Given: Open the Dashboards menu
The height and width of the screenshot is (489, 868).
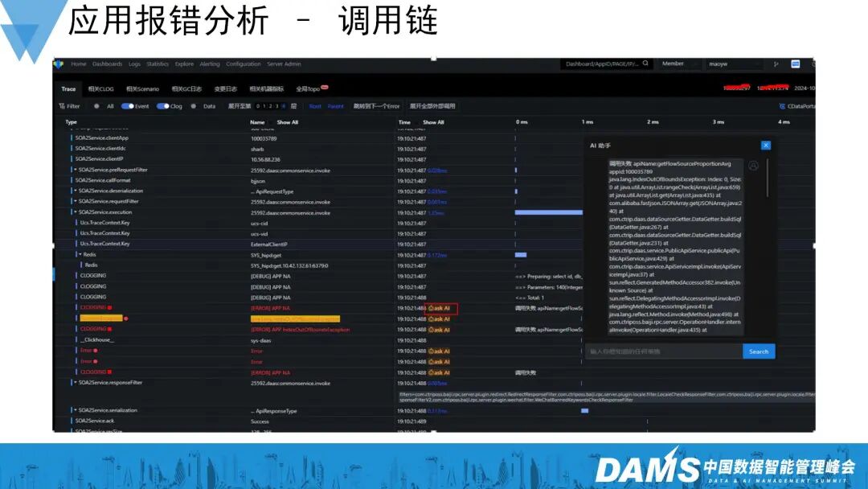Looking at the screenshot, I should [108, 64].
